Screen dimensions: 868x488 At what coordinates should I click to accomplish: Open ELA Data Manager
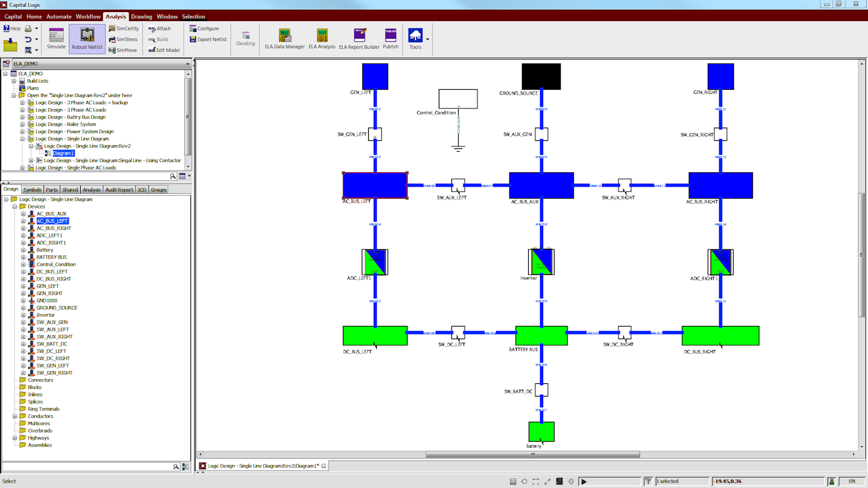[x=284, y=37]
